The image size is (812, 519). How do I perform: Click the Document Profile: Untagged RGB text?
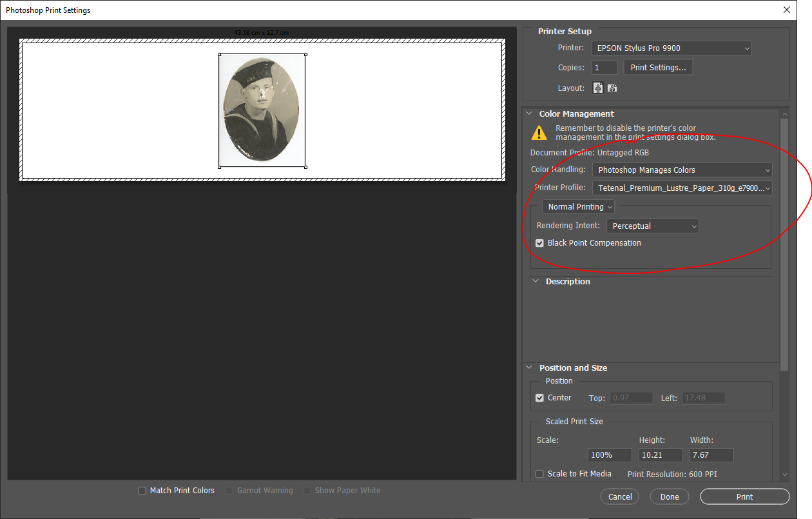tap(590, 153)
